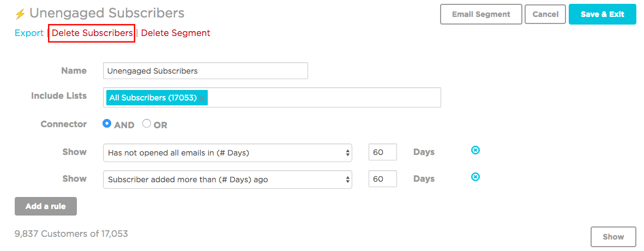Click the days field for the 'Has not opened' rule
The height and width of the screenshot is (251, 644).
tap(382, 152)
